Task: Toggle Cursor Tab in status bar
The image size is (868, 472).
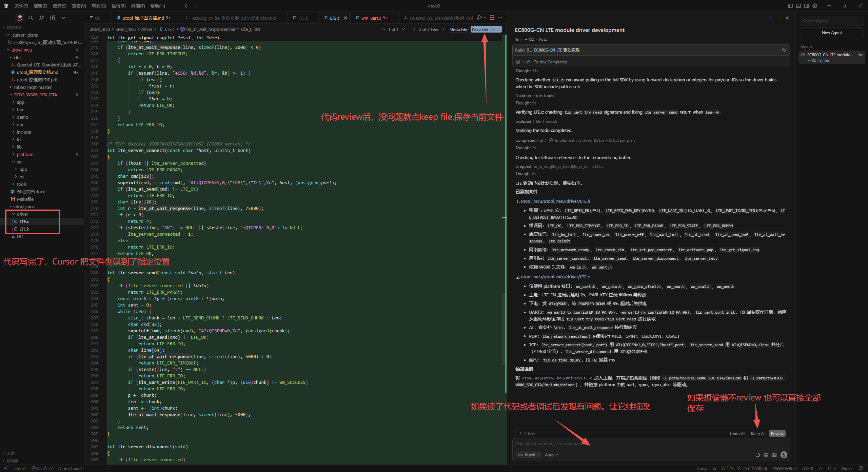Action: (x=706, y=468)
